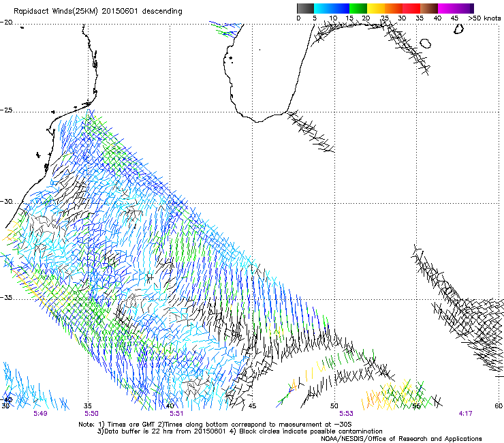Click the '-30' latitude axis label
504x443 pixels.
[x=6, y=202]
